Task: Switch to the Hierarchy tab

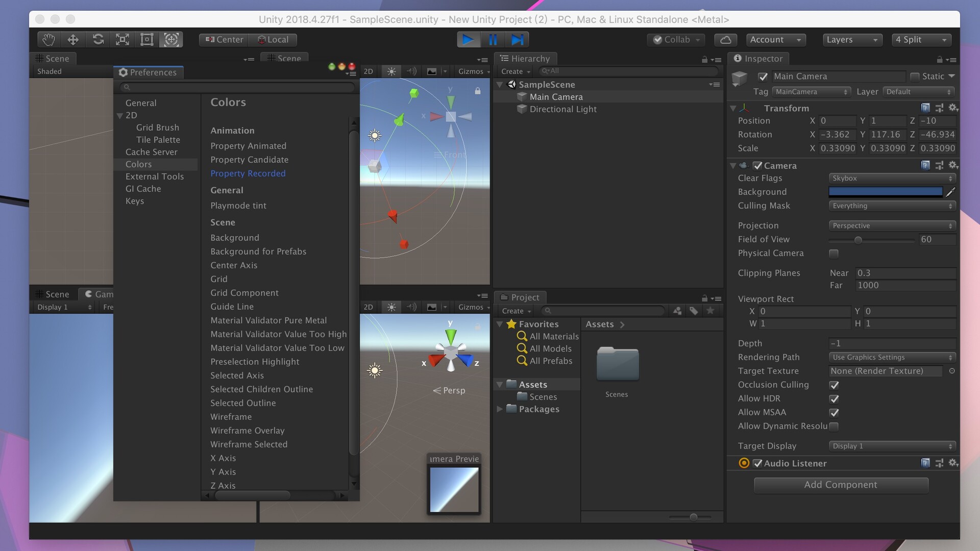Action: click(526, 59)
